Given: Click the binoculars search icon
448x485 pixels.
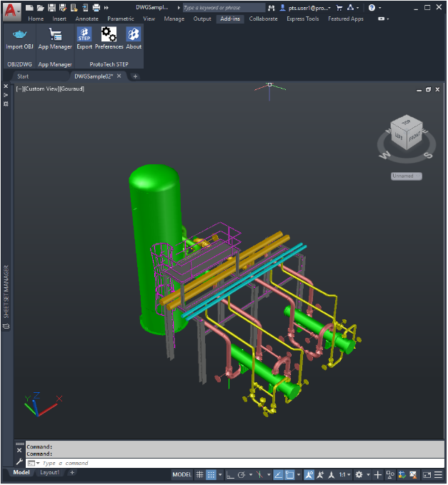Looking at the screenshot, I should pyautogui.click(x=272, y=8).
